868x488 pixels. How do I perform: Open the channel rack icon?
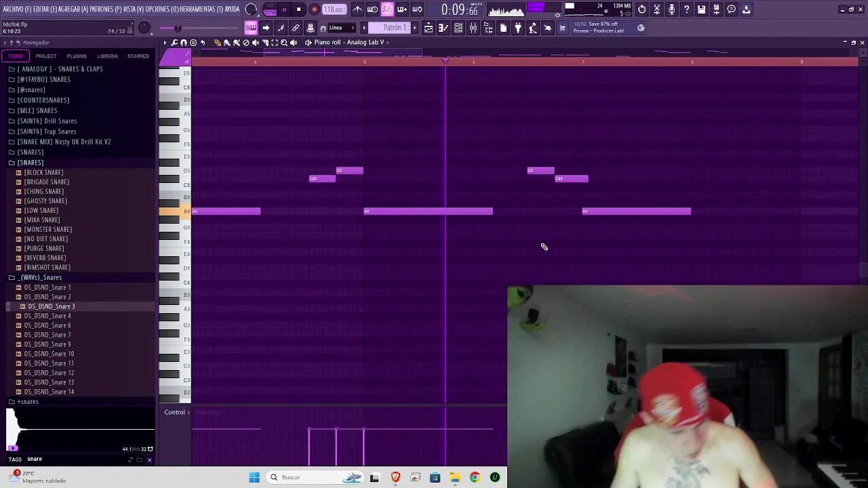pyautogui.click(x=458, y=28)
